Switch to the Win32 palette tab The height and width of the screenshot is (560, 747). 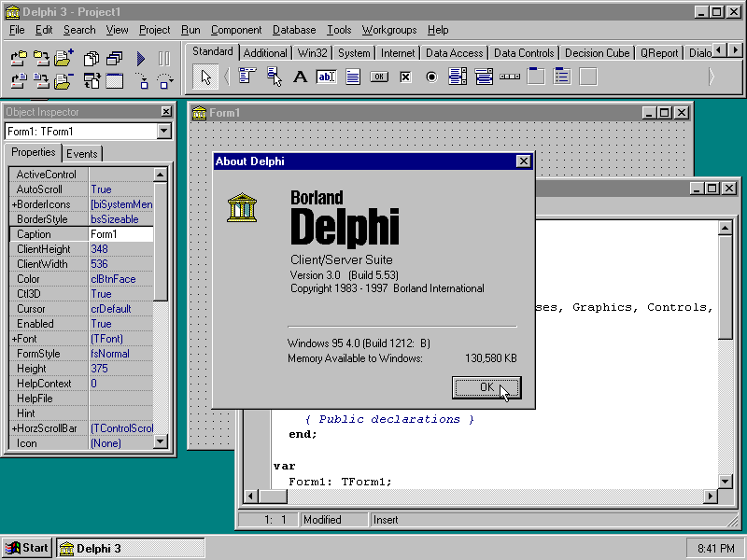pos(312,53)
